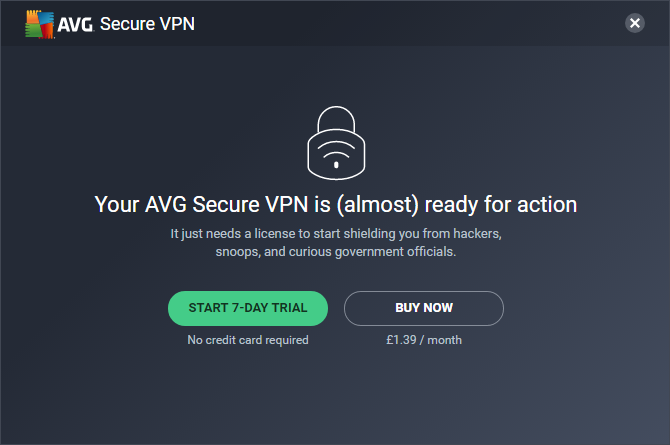Click the "snoops, and curious government officials" line
Viewport: 670px width, 445px height.
[335, 252]
